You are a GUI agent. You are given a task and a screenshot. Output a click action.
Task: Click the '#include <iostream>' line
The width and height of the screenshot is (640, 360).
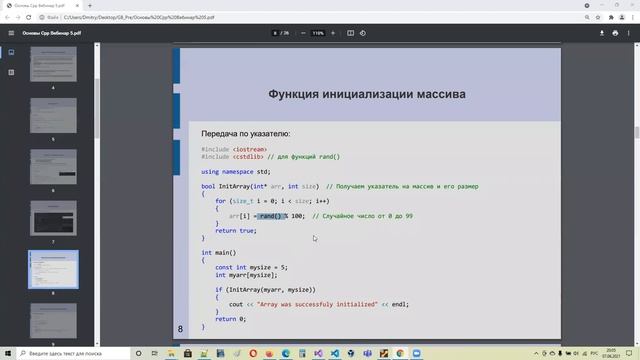234,149
